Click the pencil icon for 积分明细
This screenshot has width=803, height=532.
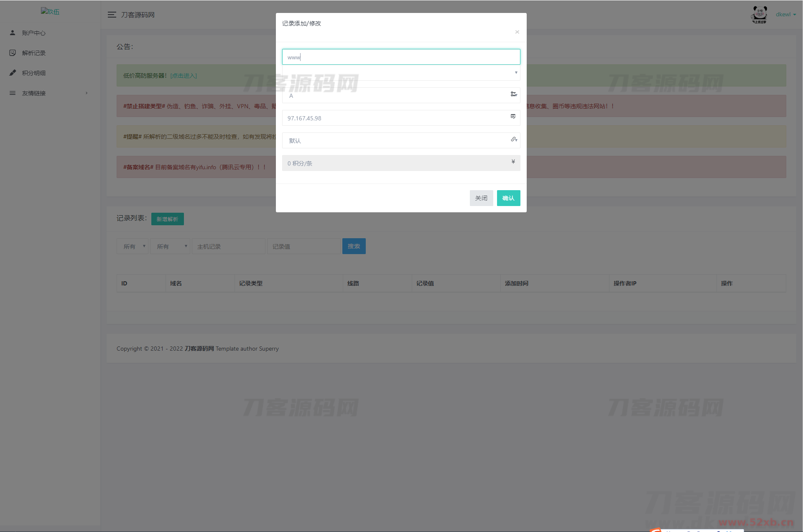13,73
